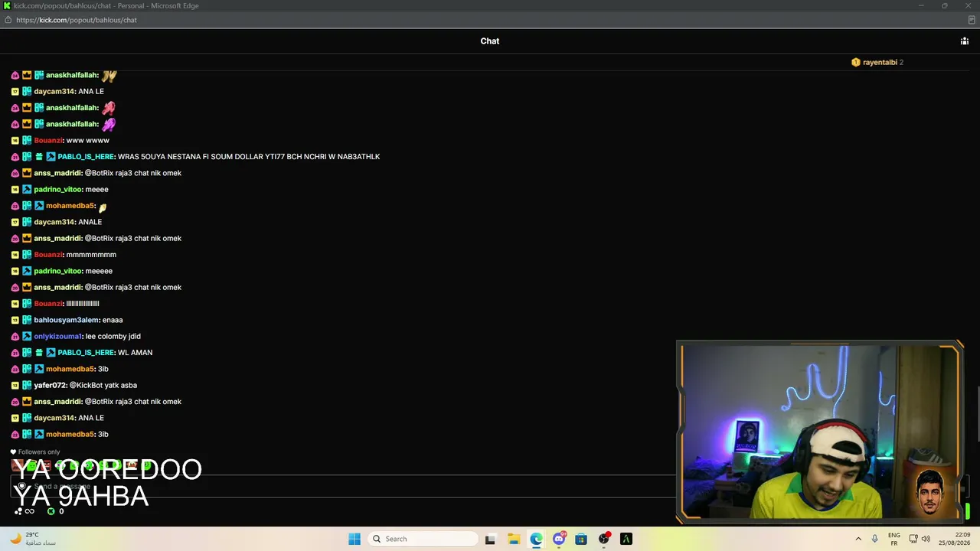The image size is (980, 551).
Task: Show hidden system tray icons
Action: (x=859, y=539)
